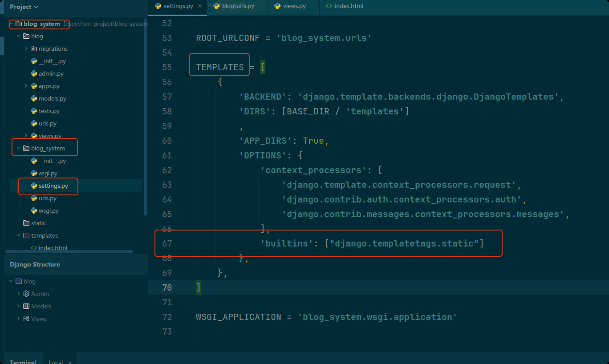
Task: Click the views.py file icon in Project tree
Action: 34,136
